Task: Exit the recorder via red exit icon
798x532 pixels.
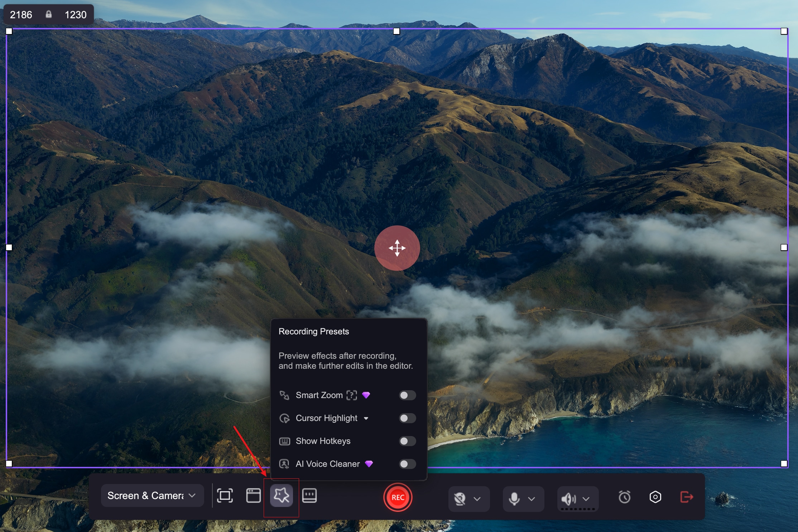Action: pyautogui.click(x=686, y=497)
